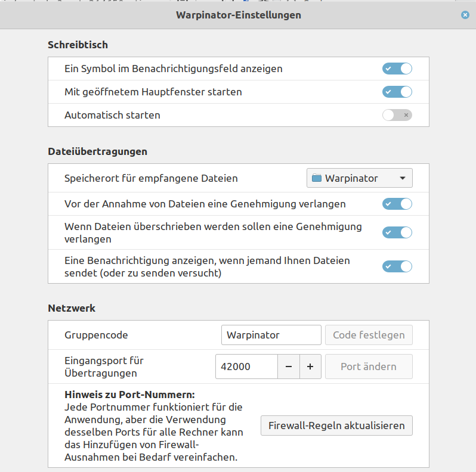Decrease the port with the minus button
This screenshot has width=476, height=472.
point(289,367)
